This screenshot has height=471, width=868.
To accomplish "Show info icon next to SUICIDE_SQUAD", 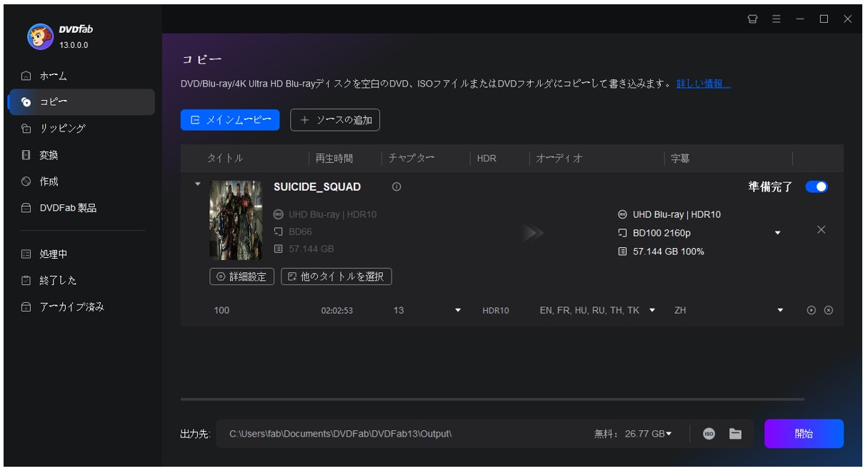I will pos(396,187).
